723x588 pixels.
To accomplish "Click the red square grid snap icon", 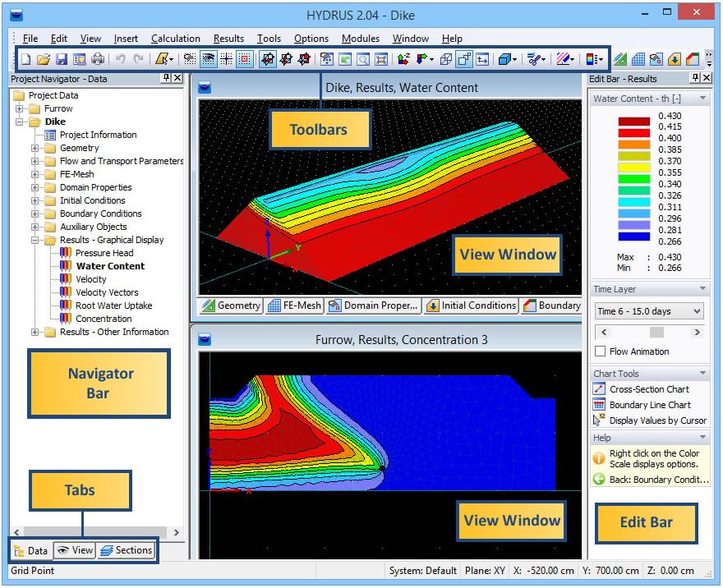I will pyautogui.click(x=244, y=59).
